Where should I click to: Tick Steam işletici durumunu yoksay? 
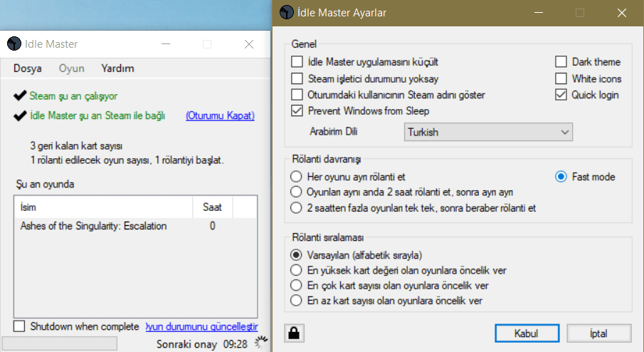pyautogui.click(x=297, y=78)
